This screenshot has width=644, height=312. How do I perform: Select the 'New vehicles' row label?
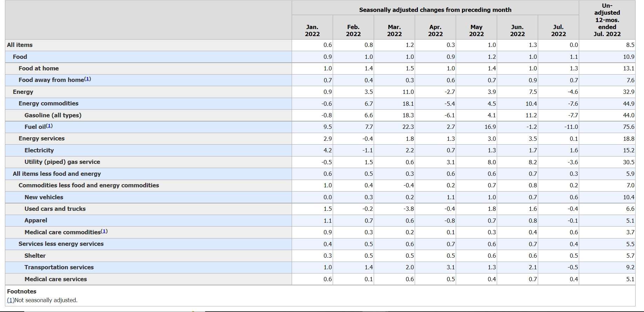tap(44, 197)
